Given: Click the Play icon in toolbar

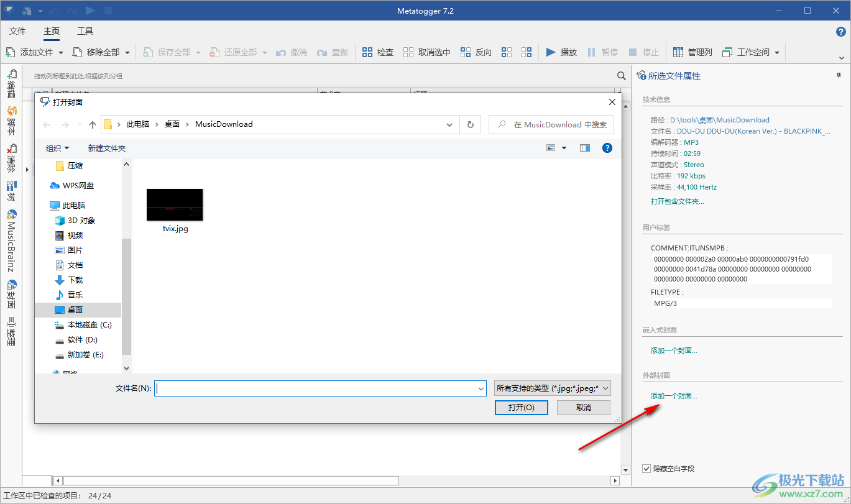Looking at the screenshot, I should 551,52.
